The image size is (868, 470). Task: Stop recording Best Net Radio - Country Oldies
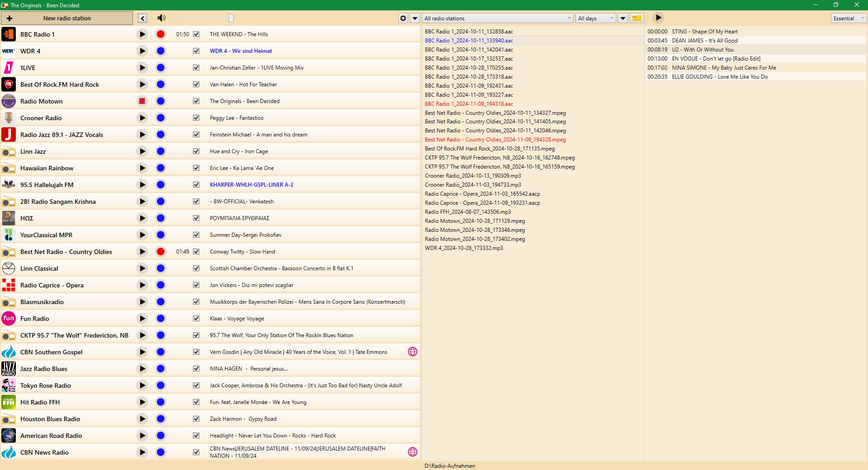point(160,252)
